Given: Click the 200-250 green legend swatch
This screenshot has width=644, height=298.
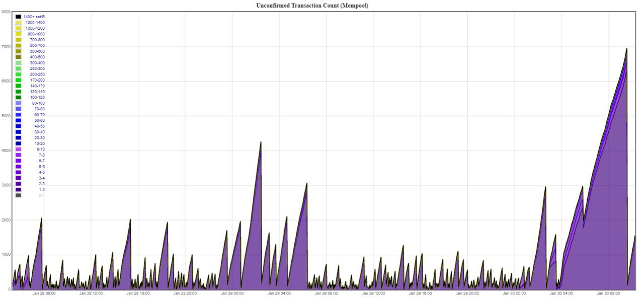Looking at the screenshot, I should point(18,74).
